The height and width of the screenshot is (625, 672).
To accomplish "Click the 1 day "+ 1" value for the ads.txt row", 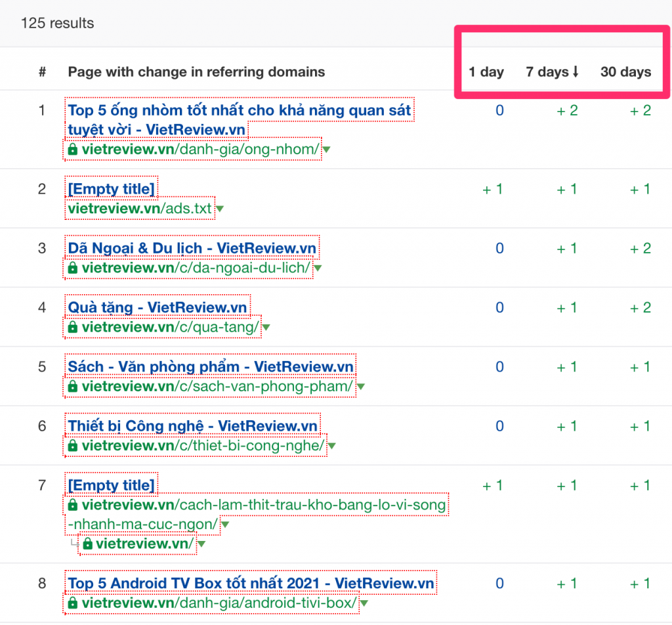I will (x=492, y=189).
